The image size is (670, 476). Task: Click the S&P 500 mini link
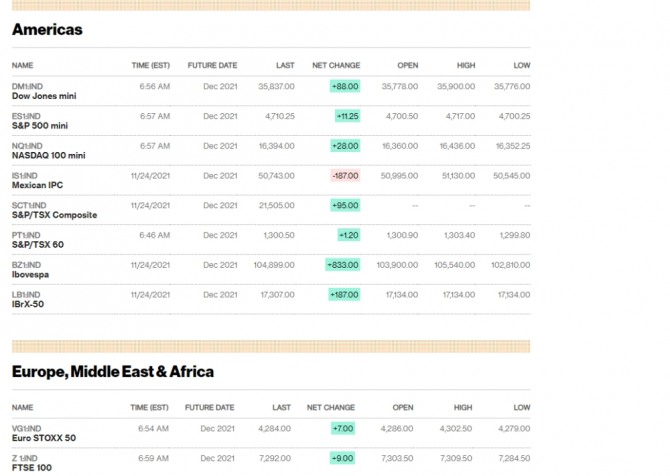coord(39,126)
